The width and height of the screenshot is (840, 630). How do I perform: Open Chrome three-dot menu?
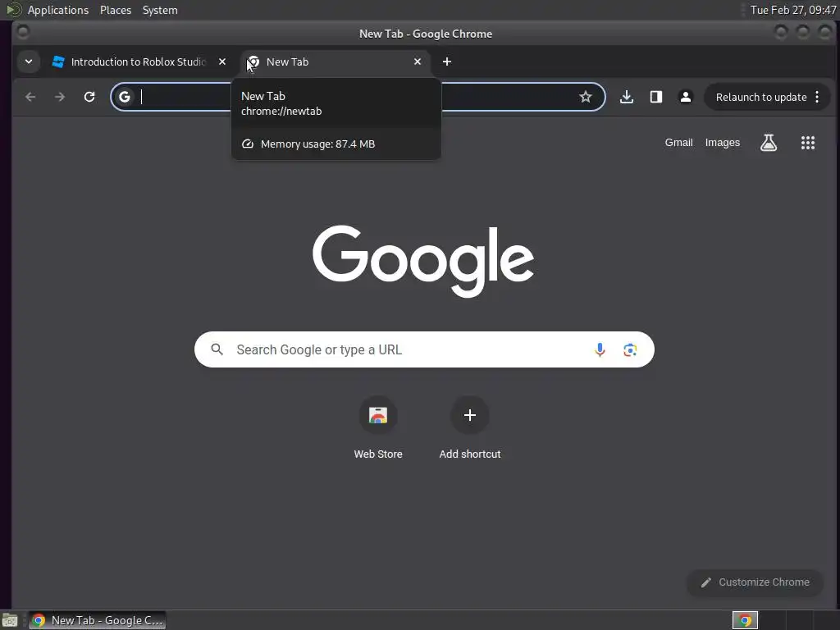[817, 97]
